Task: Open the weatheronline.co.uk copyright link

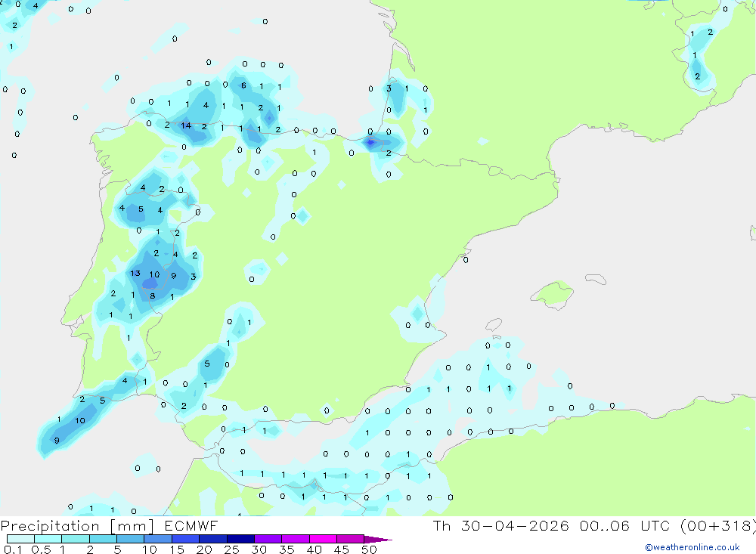Action: (692, 547)
